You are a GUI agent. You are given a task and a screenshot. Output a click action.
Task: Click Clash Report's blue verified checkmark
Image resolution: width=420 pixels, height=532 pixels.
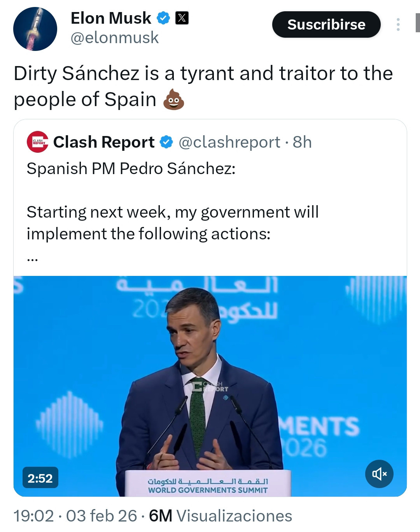click(166, 142)
